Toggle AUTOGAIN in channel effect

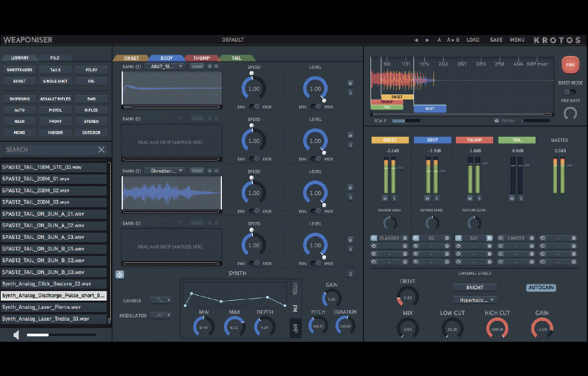pos(541,288)
